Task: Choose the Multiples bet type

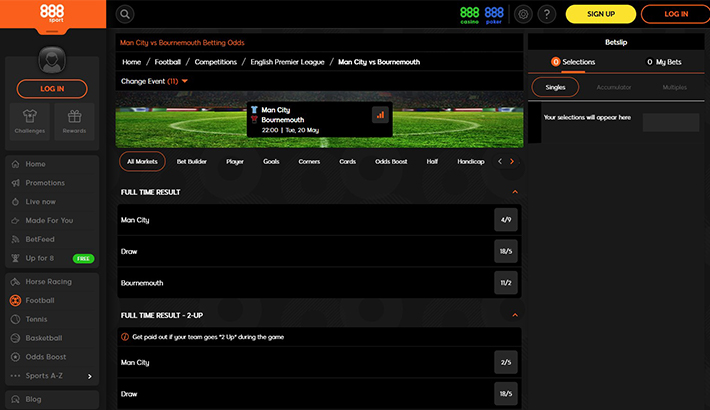Action: click(675, 87)
